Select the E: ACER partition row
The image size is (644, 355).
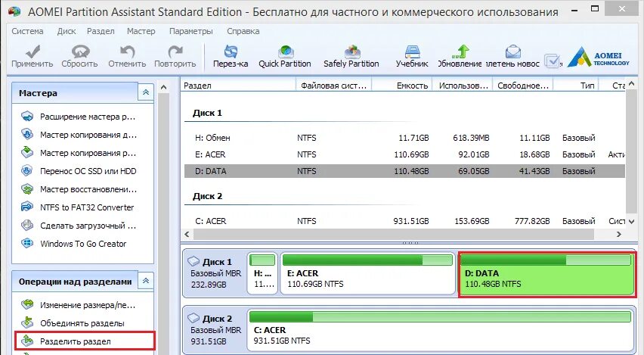coord(404,154)
